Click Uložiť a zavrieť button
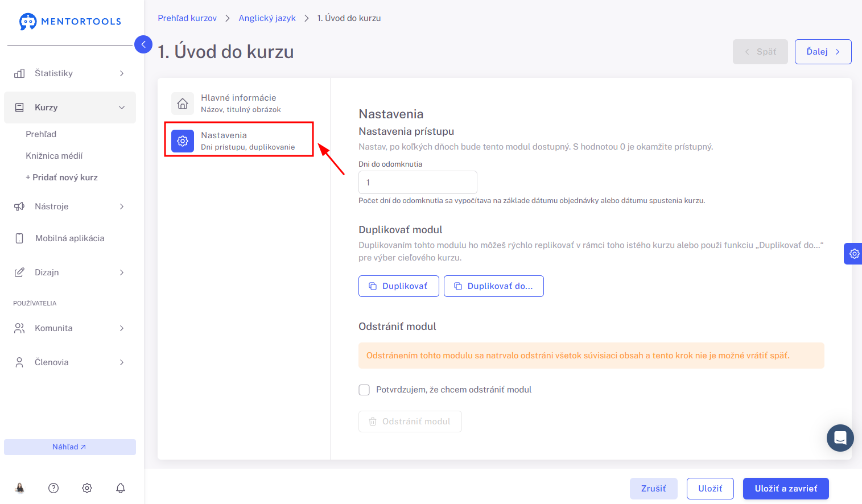The width and height of the screenshot is (862, 504). [786, 489]
